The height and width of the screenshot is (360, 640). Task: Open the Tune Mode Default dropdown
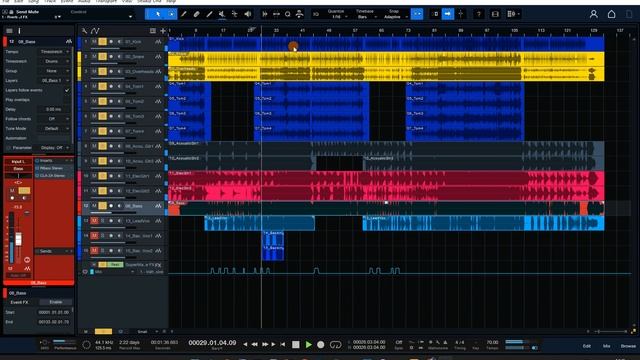click(54, 129)
